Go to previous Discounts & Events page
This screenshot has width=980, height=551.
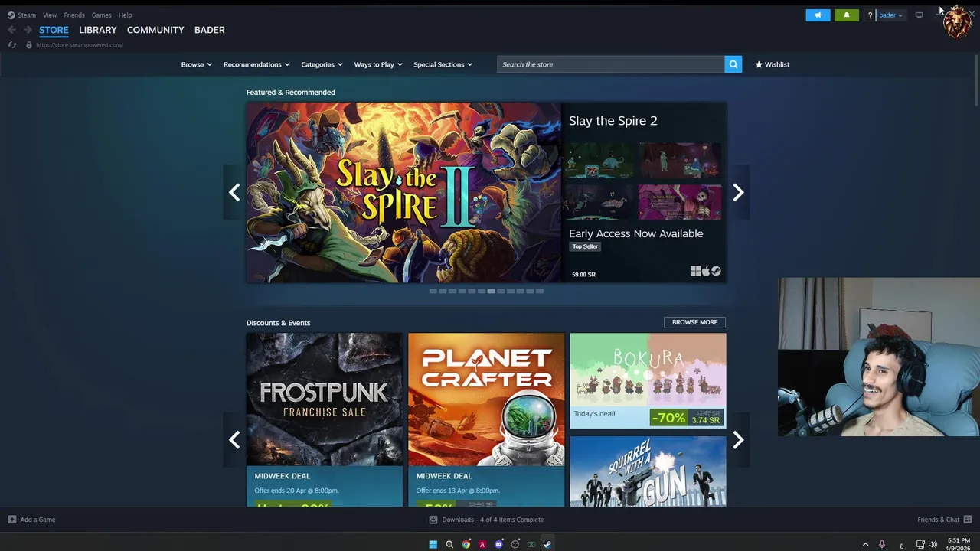pyautogui.click(x=234, y=439)
